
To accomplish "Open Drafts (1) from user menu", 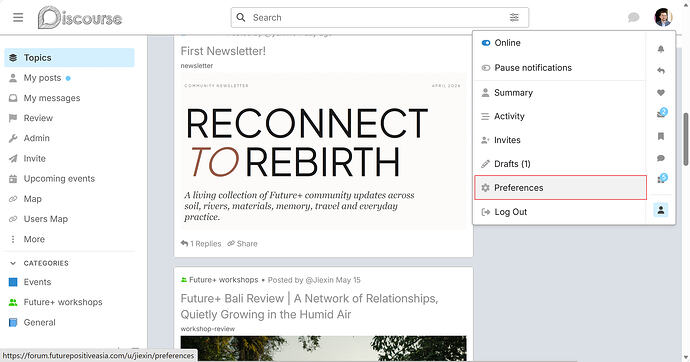I will click(560, 164).
